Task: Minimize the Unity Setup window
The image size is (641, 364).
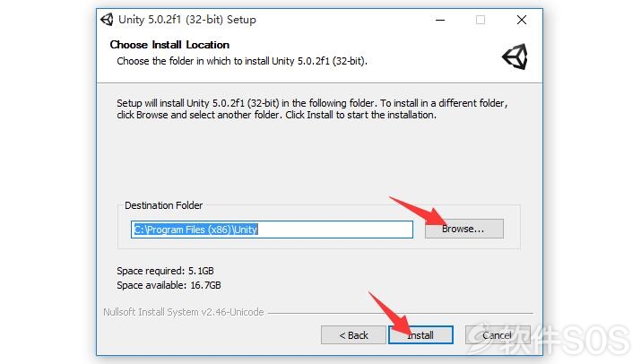Action: pos(440,20)
